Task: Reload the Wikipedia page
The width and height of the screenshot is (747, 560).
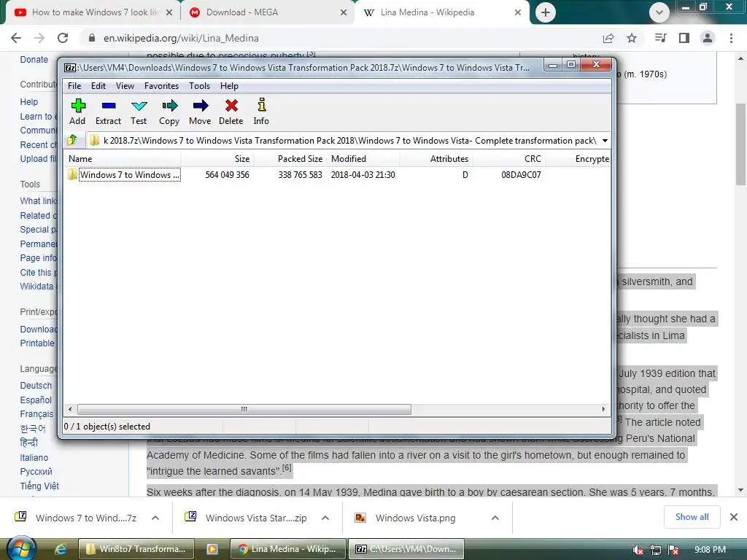Action: click(63, 38)
